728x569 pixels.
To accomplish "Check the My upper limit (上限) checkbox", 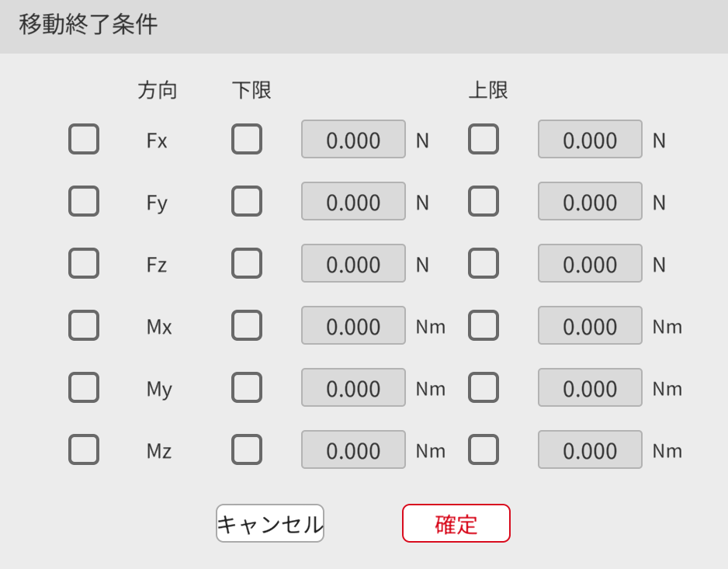I will 484,388.
